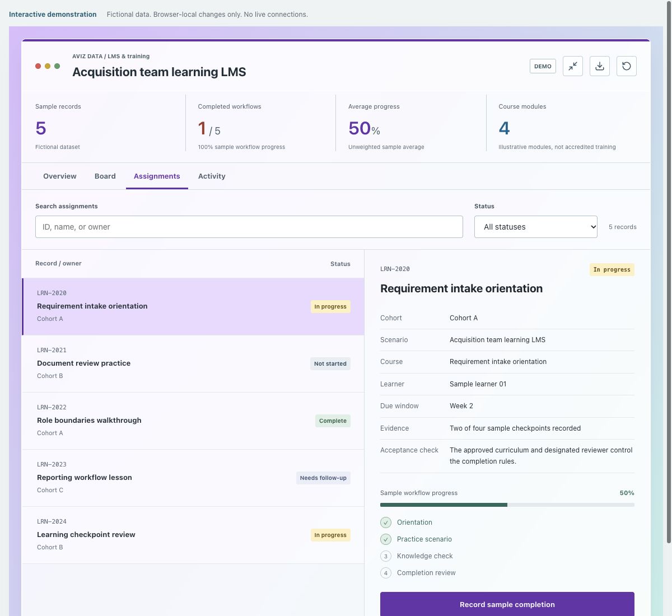The image size is (672, 616).
Task: Select the LRN-2020 Requirement intake orientation row
Action: [193, 306]
